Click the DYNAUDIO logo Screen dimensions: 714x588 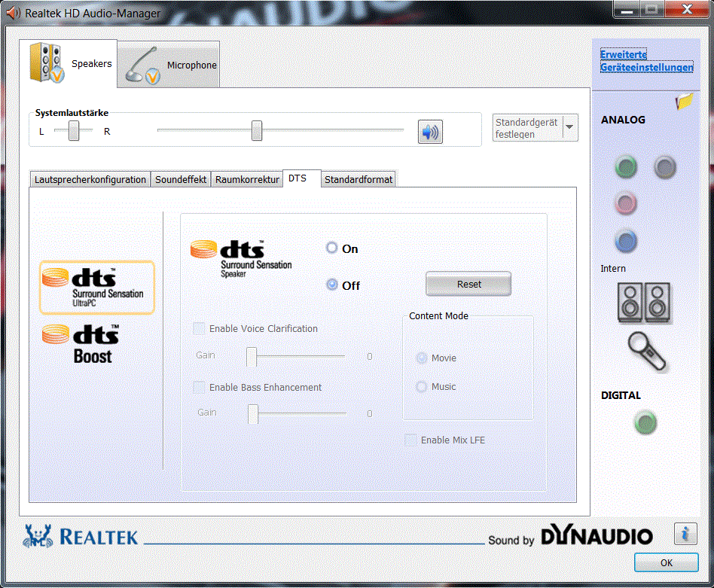point(597,536)
